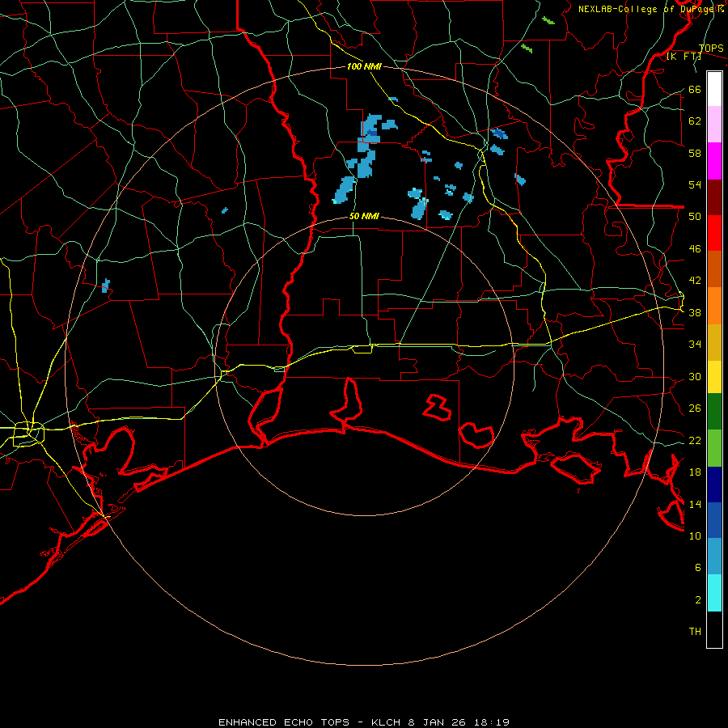Click the "66" scale label
Image resolution: width=728 pixels, height=728 pixels.
tap(695, 89)
